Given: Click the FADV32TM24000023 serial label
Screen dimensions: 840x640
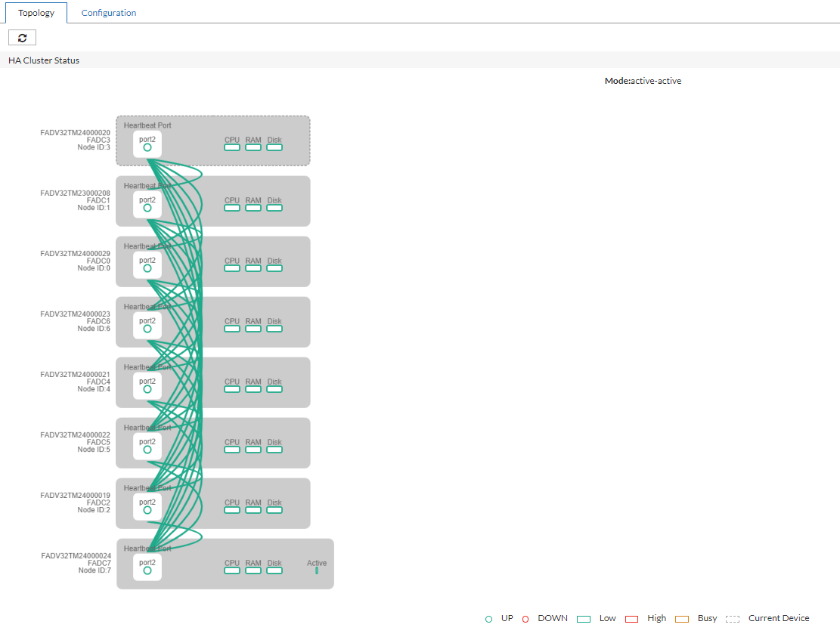Looking at the screenshot, I should click(x=75, y=314).
